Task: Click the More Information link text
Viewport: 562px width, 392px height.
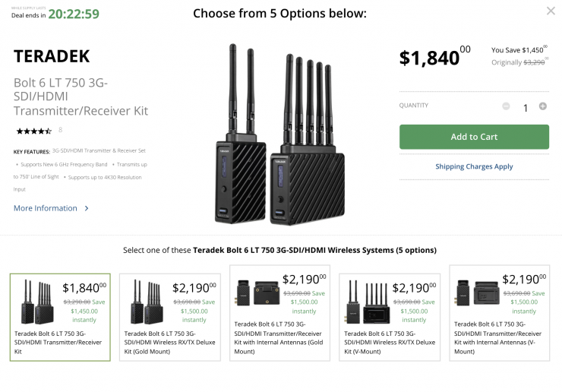Action: (x=46, y=208)
